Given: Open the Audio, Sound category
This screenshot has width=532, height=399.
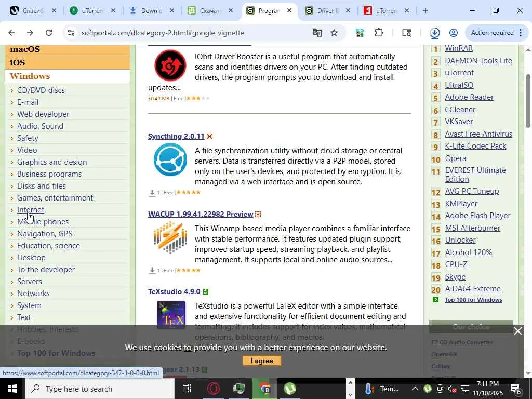Looking at the screenshot, I should pos(40,126).
